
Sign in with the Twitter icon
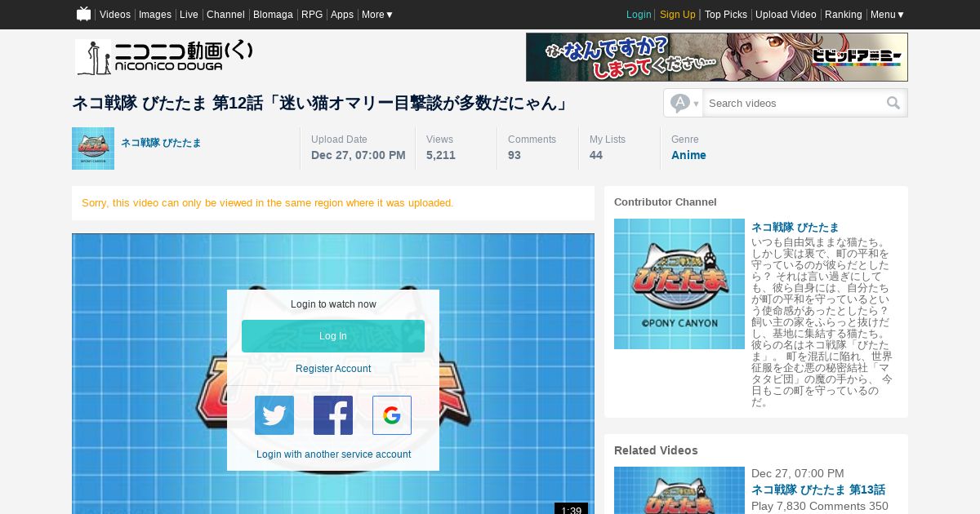274,415
